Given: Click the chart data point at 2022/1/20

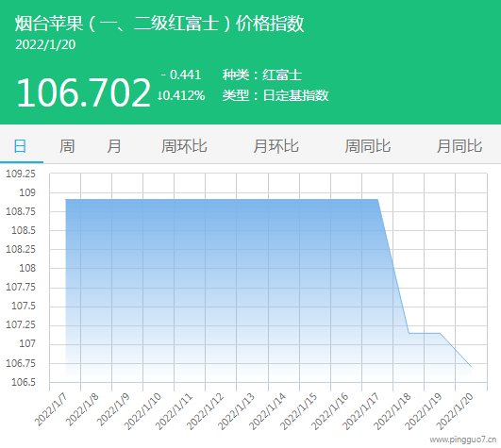Looking at the screenshot, I should pyautogui.click(x=471, y=366).
